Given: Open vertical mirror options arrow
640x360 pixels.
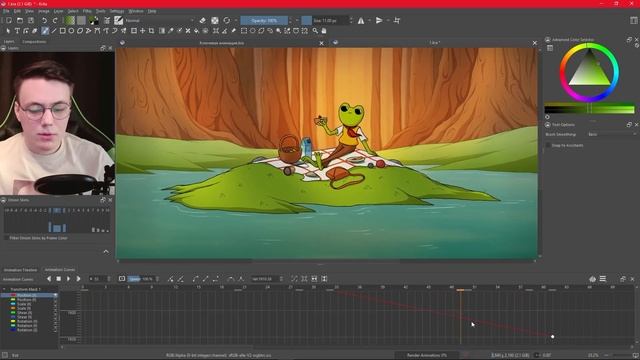Looking at the screenshot, I should pos(388,20).
